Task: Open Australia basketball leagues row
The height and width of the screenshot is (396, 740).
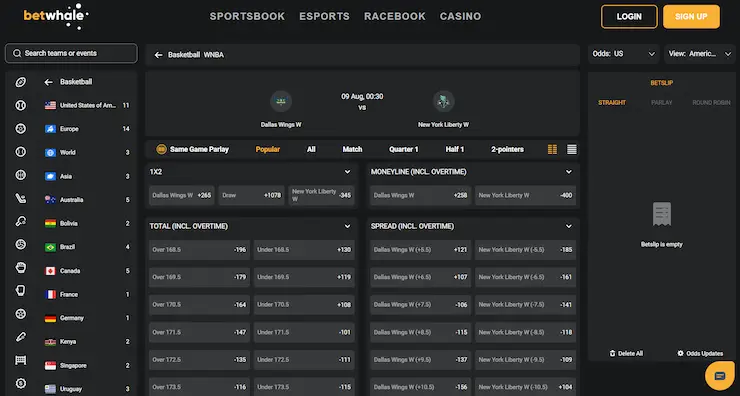Action: (87, 200)
